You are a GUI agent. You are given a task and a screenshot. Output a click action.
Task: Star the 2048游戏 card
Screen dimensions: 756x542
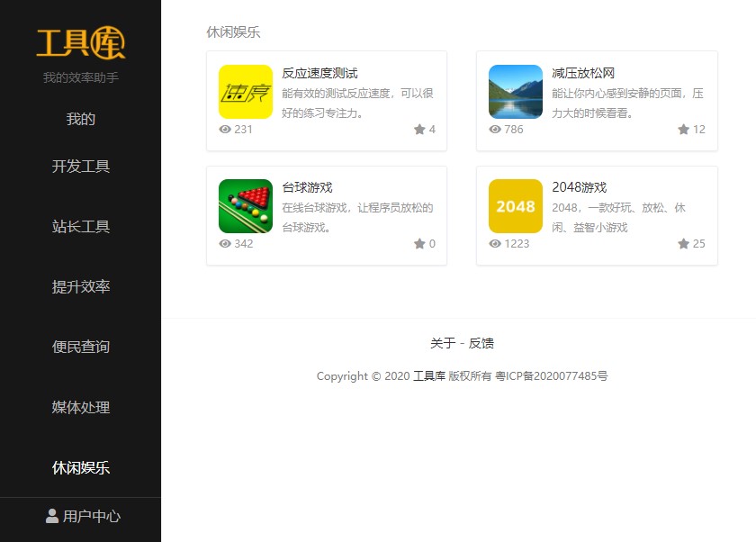point(683,244)
